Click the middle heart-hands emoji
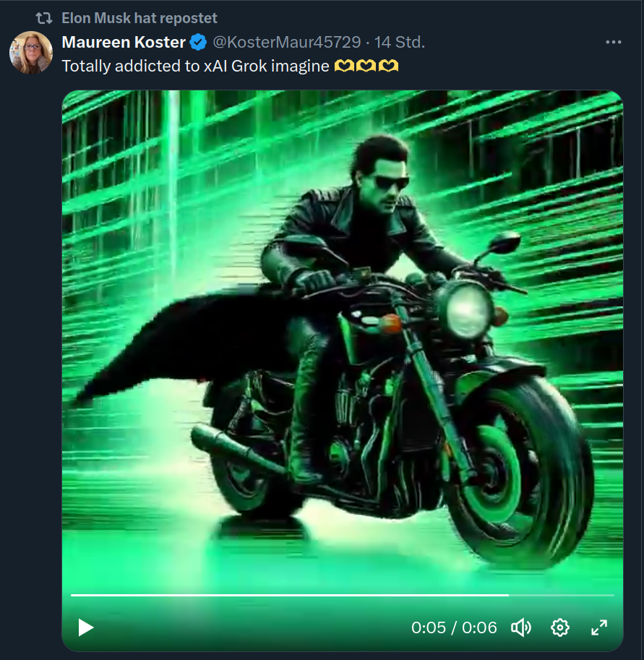 367,67
